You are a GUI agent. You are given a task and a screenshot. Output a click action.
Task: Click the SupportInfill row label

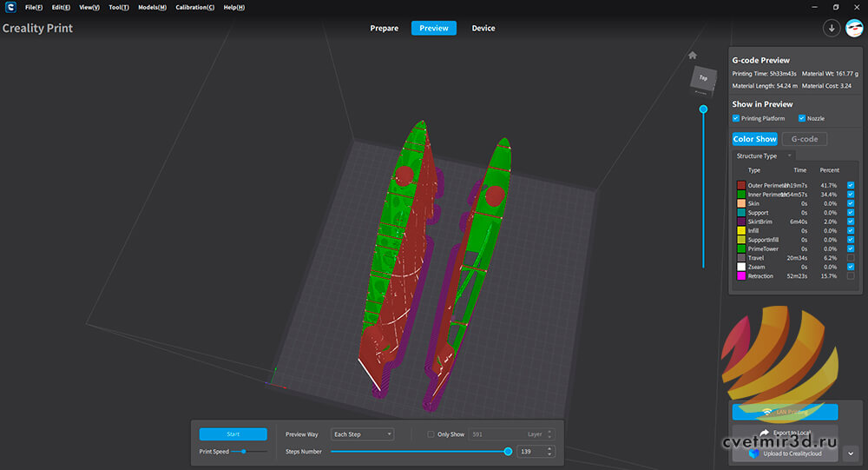[763, 240]
